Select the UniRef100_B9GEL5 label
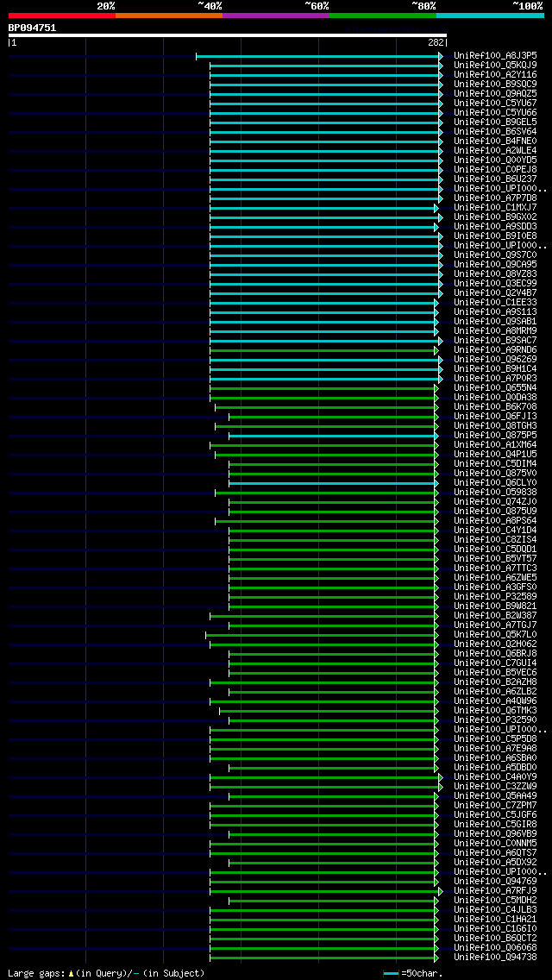The height and width of the screenshot is (980, 552). click(x=496, y=122)
